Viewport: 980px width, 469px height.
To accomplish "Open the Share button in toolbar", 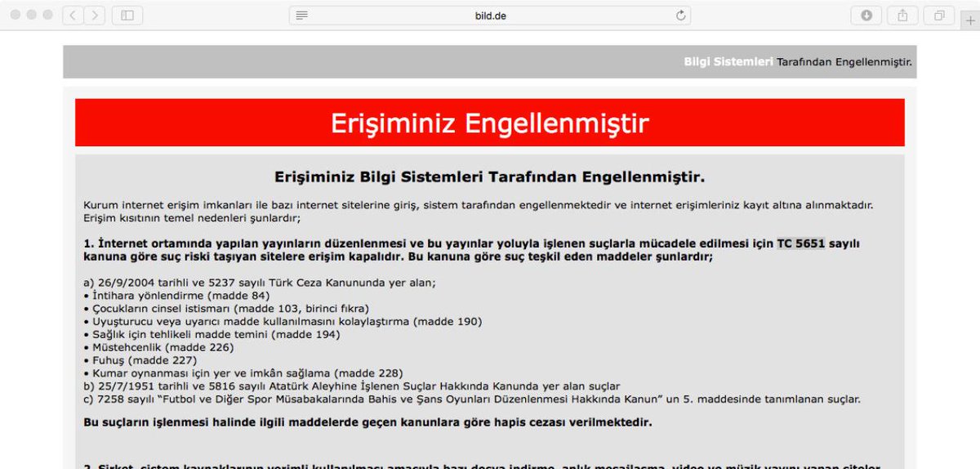I will coord(902,15).
